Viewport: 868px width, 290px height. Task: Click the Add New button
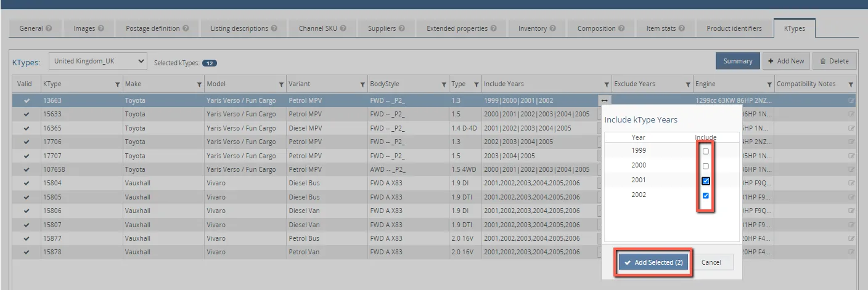(786, 61)
